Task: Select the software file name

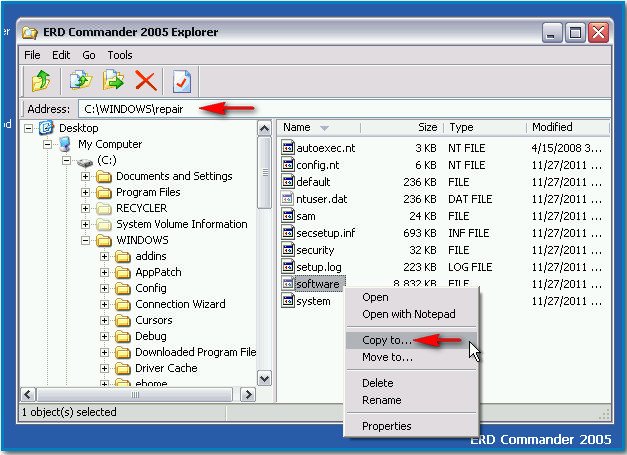Action: 318,284
